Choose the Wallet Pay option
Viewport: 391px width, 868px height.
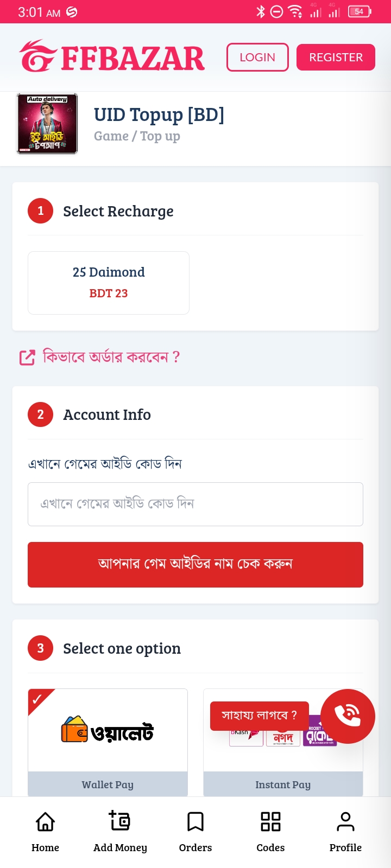click(108, 742)
